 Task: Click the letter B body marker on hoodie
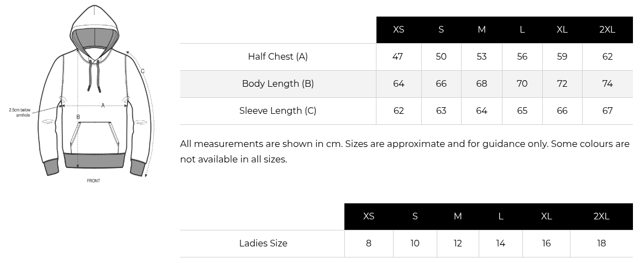(78, 117)
